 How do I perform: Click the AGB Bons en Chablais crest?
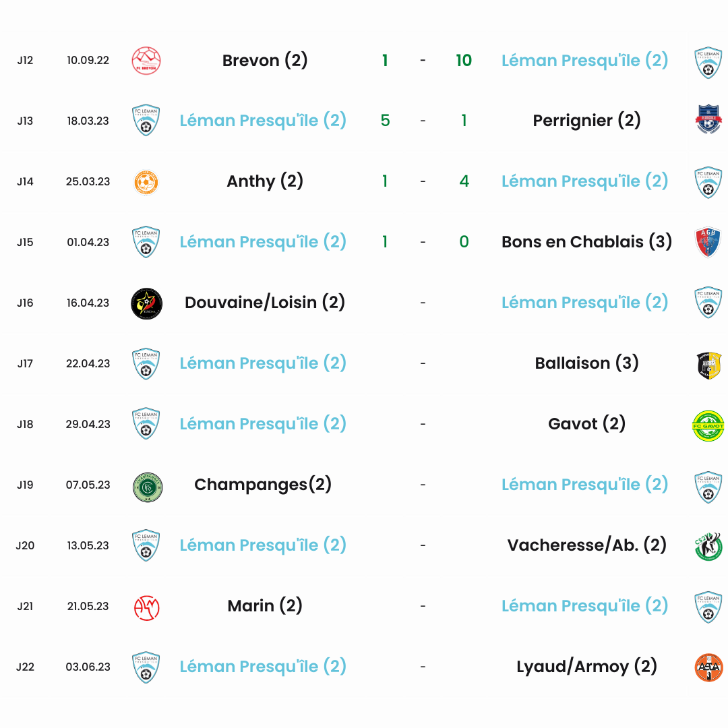click(x=708, y=242)
